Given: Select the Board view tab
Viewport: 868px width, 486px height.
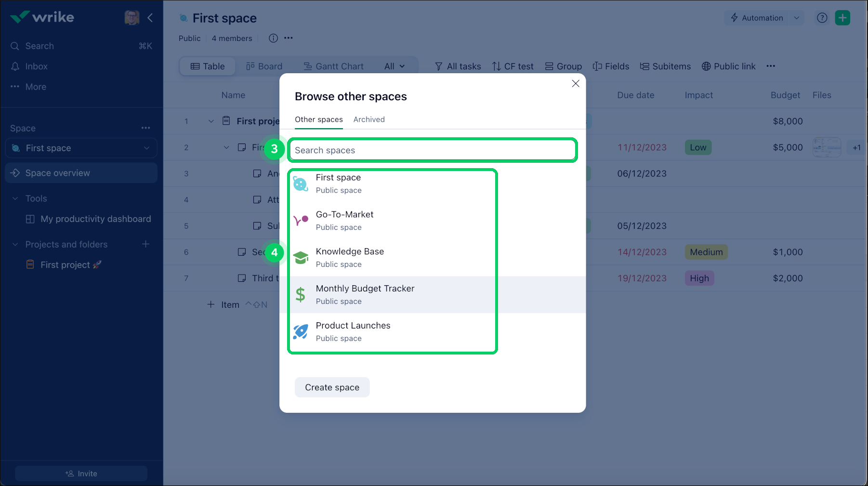Looking at the screenshot, I should coord(264,66).
